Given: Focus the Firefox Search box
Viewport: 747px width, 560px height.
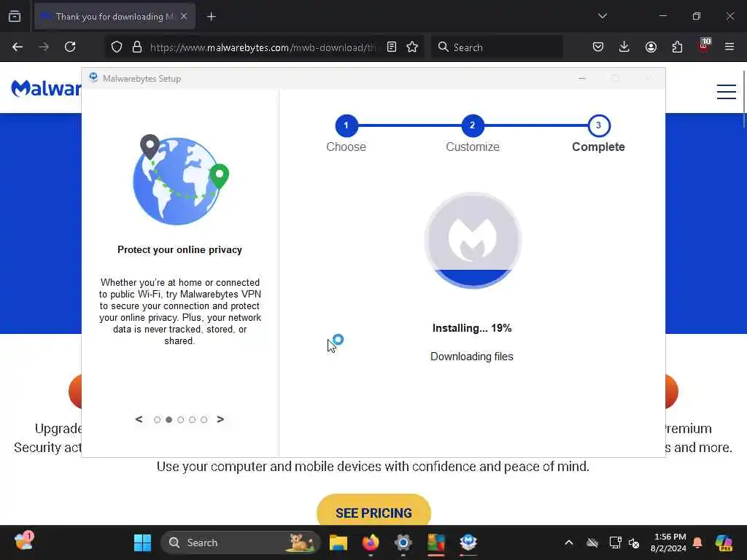Looking at the screenshot, I should 498,47.
